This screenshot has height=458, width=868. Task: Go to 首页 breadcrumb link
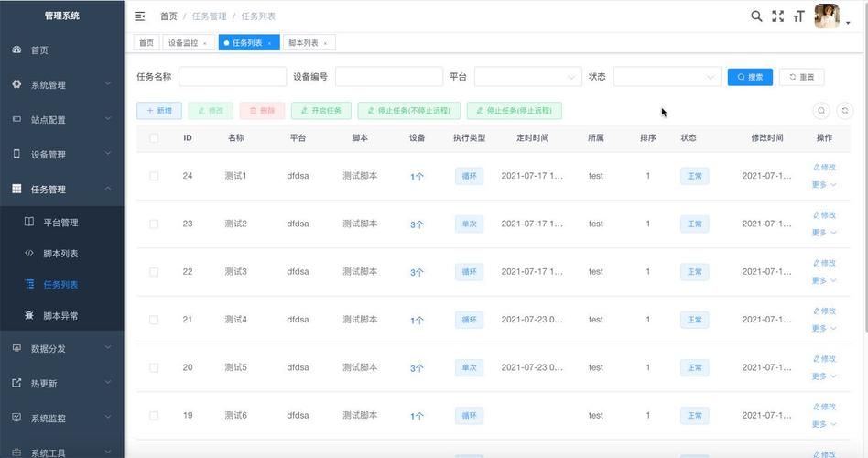click(x=168, y=16)
